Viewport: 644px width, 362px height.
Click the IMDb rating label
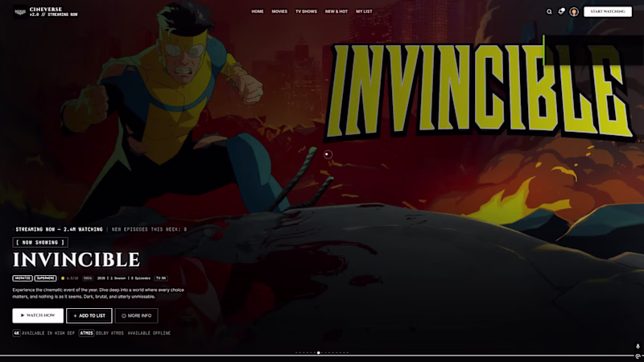[88, 278]
